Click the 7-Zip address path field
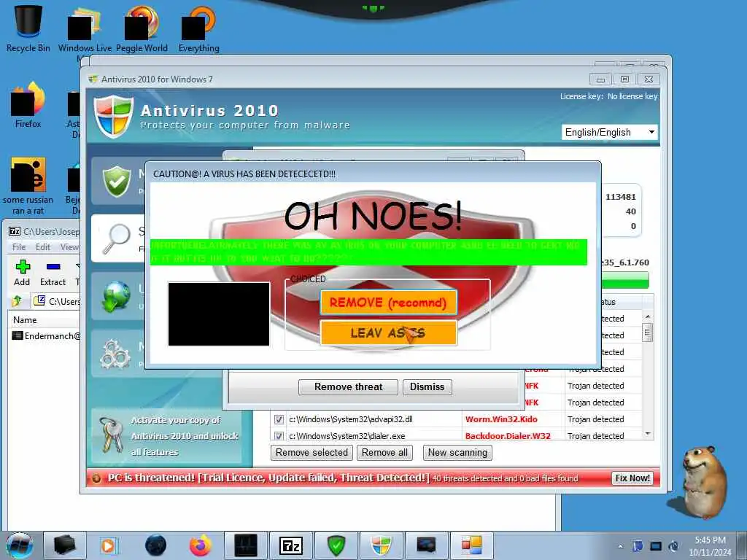The image size is (747, 560). click(57, 301)
